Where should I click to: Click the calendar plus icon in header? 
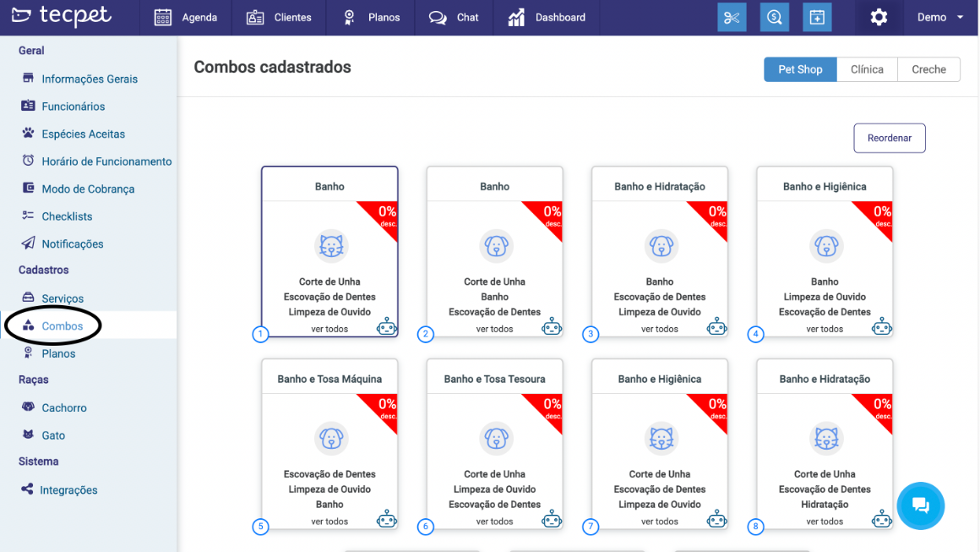click(x=816, y=18)
